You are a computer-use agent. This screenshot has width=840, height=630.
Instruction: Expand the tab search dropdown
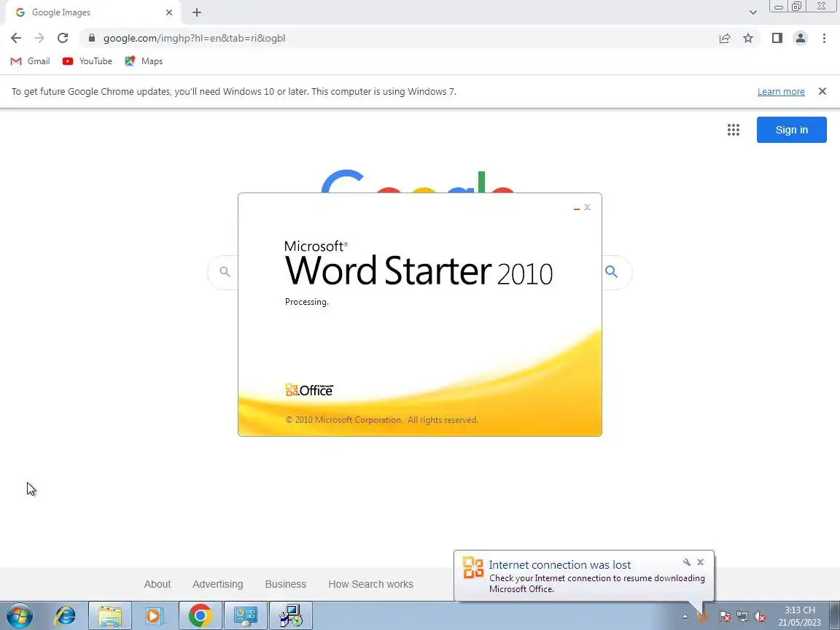752,12
